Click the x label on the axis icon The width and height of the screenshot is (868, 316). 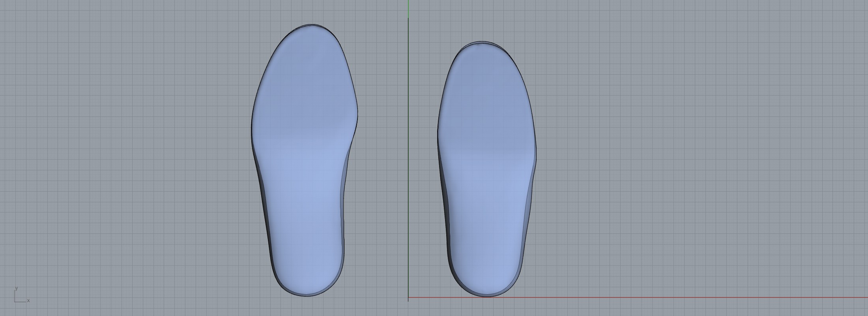point(28,301)
